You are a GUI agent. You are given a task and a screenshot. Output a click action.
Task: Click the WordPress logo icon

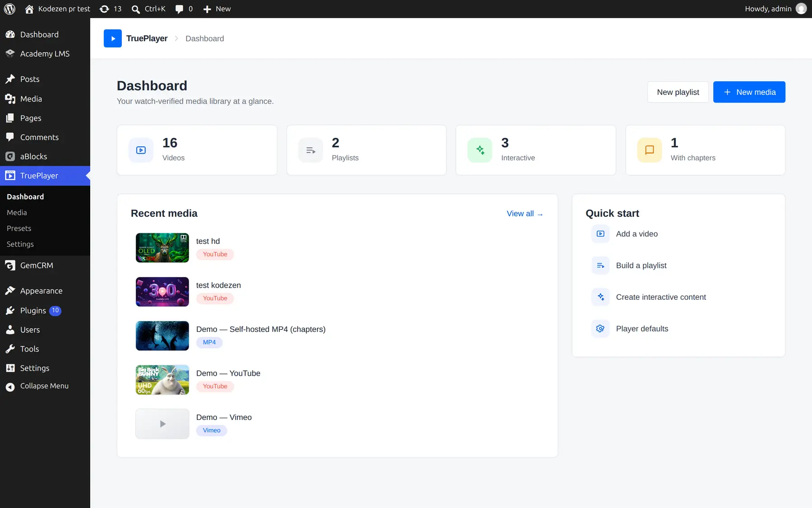pos(9,9)
